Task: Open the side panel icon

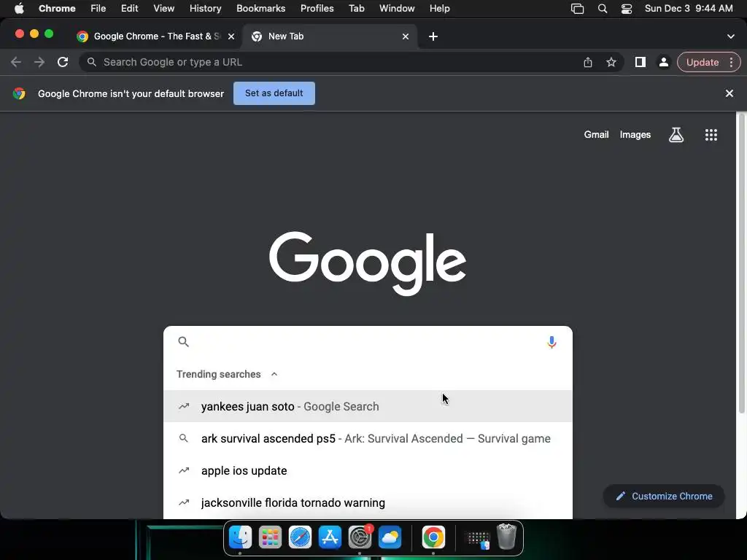Action: [640, 62]
